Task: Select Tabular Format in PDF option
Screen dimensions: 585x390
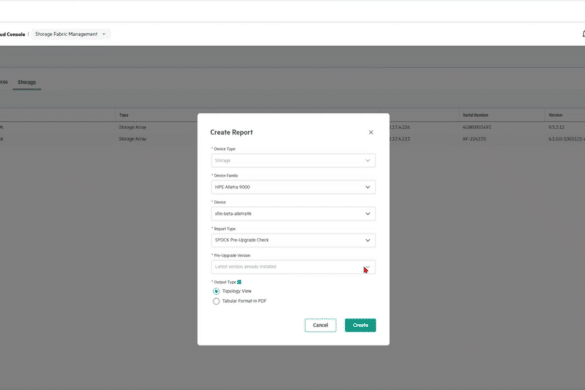Action: [216, 301]
